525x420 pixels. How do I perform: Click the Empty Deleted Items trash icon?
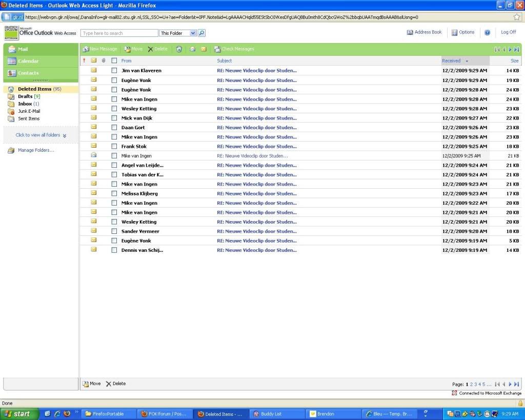pyautogui.click(x=179, y=49)
